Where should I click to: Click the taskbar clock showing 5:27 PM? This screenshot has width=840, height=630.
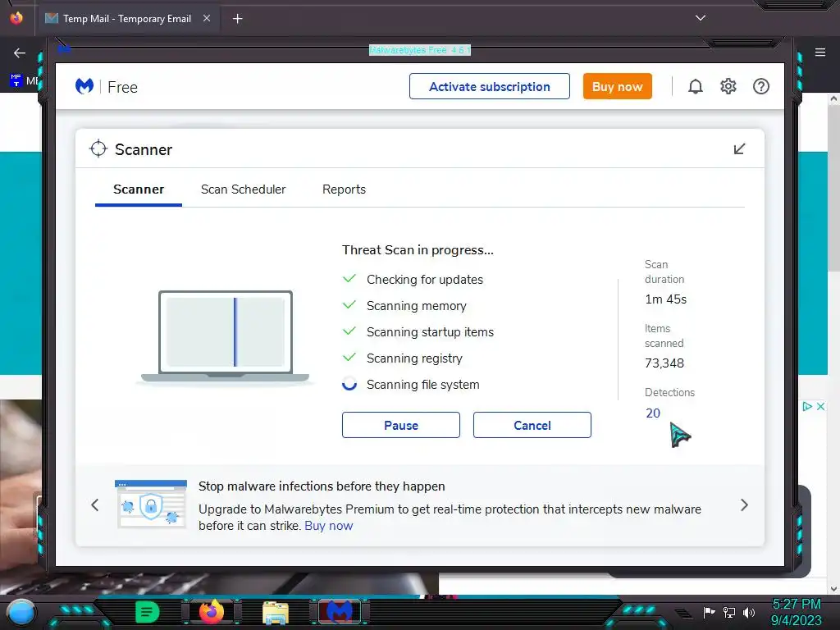[x=797, y=605]
